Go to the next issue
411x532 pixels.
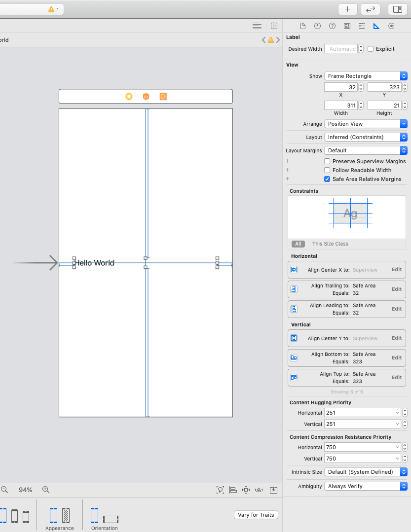click(278, 40)
